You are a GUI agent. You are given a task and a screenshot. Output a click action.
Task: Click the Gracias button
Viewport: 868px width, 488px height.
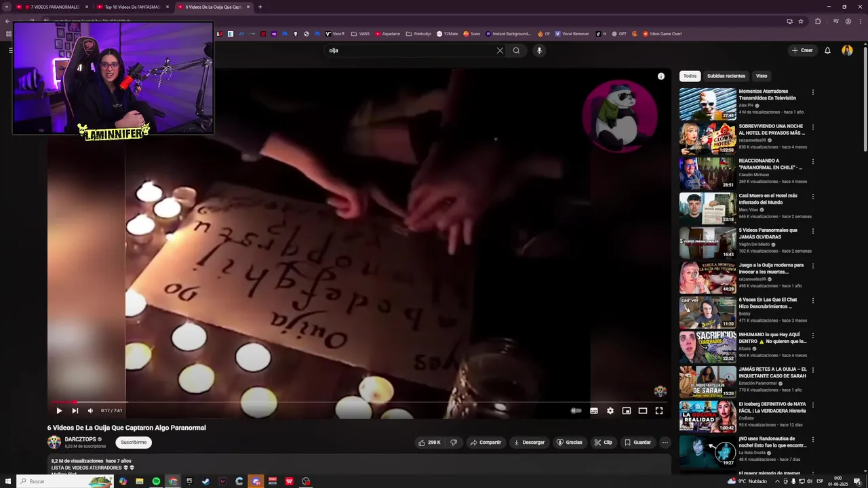tap(570, 443)
